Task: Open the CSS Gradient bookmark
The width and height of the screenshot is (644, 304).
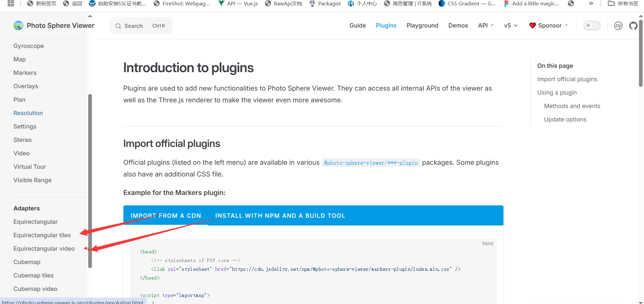Action: 467,3
